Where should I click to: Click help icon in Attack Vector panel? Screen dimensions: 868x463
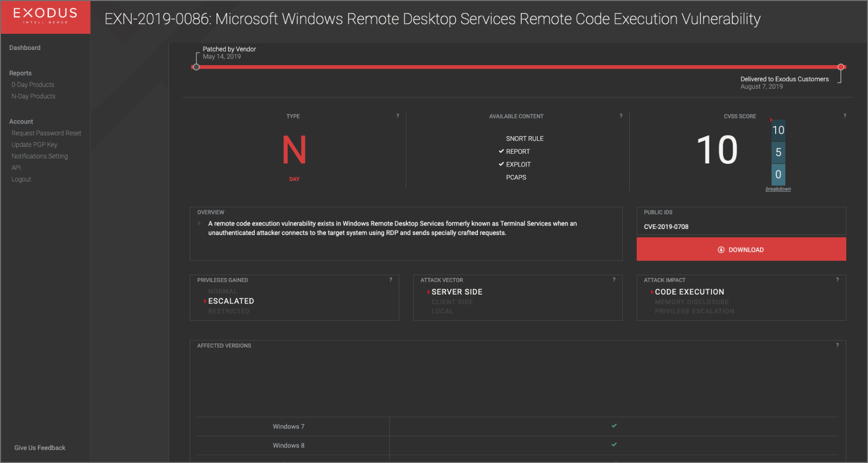[x=614, y=280]
